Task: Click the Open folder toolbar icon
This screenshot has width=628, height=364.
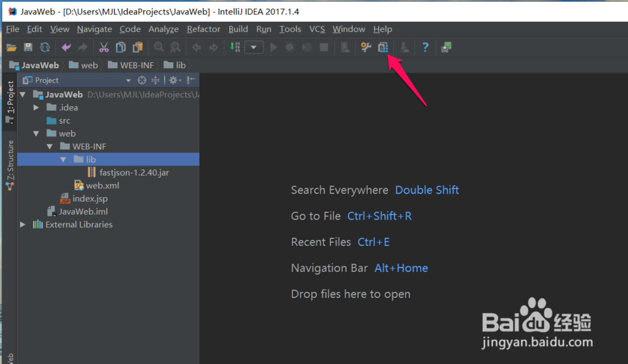Action: point(11,48)
